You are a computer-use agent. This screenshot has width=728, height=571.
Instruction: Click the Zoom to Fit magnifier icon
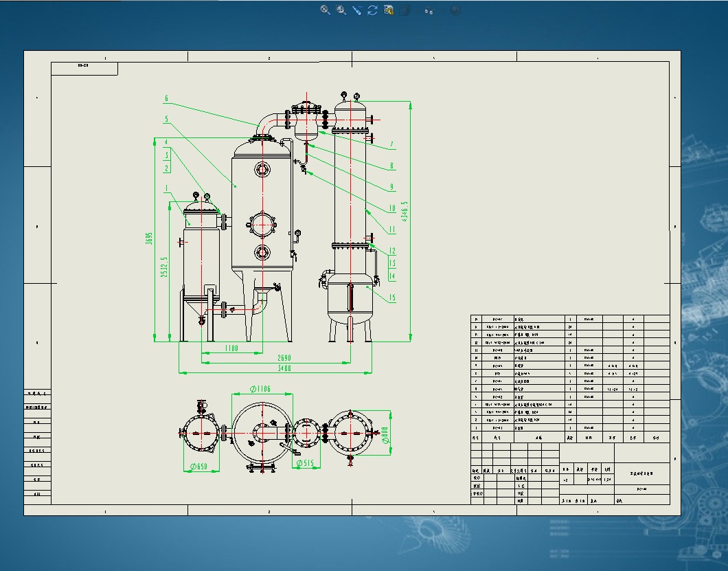pyautogui.click(x=326, y=10)
